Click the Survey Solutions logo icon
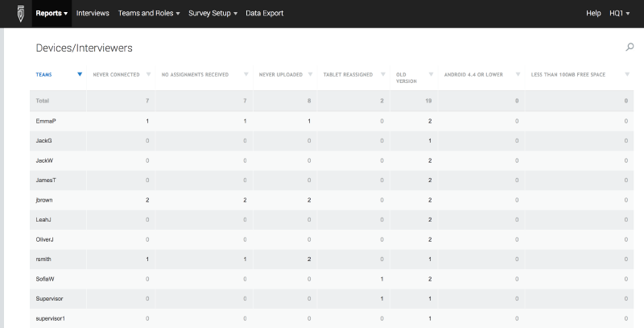The width and height of the screenshot is (644, 328). click(20, 13)
